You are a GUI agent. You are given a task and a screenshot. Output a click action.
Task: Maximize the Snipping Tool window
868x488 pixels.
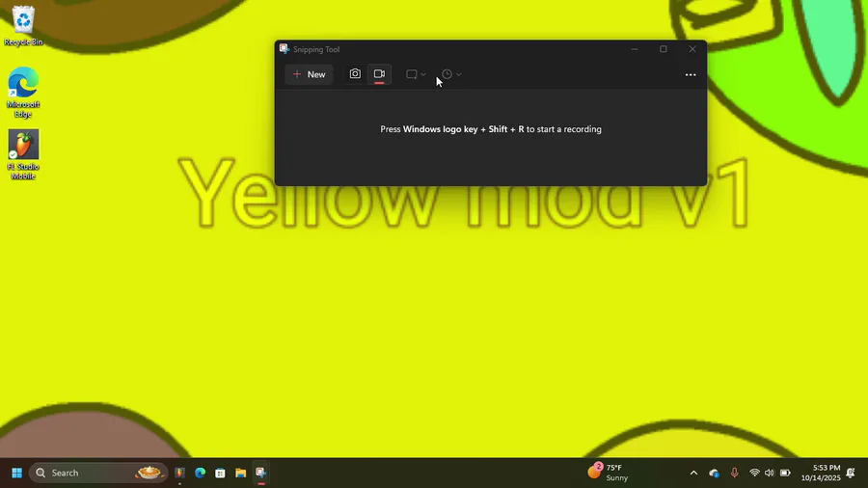click(664, 49)
